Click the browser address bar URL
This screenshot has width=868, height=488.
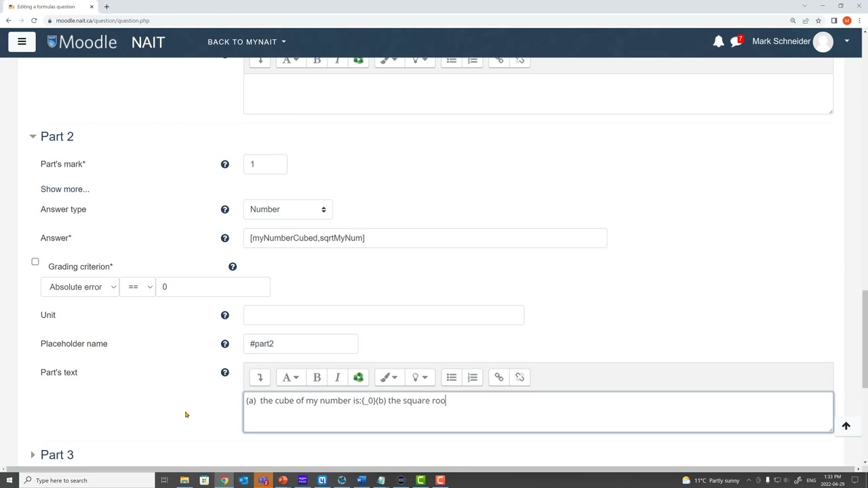(102, 20)
